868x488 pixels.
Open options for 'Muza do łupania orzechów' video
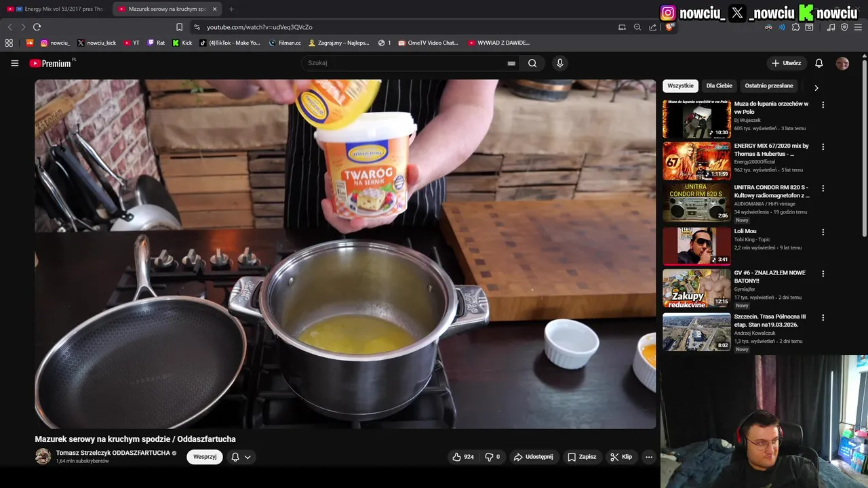click(823, 105)
